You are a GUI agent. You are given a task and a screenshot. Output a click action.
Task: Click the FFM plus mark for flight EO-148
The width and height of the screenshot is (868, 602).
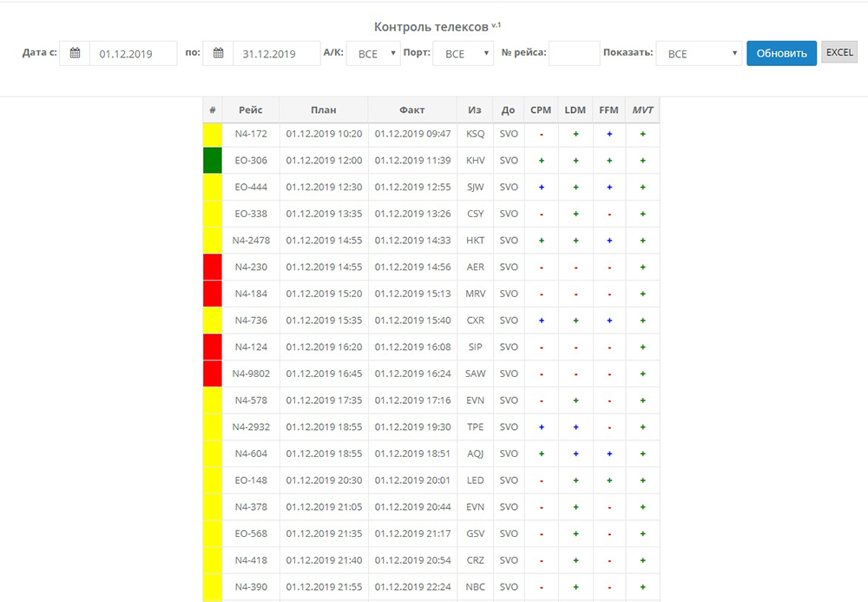pyautogui.click(x=609, y=480)
